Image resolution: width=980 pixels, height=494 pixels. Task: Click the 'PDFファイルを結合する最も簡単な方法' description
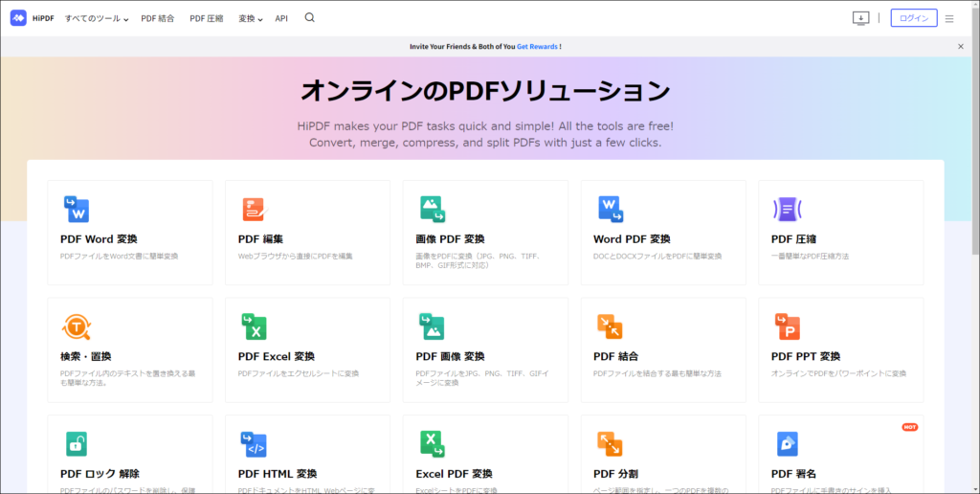[657, 374]
